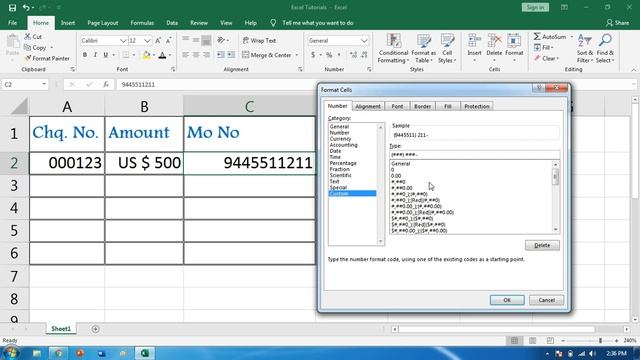Open the font color dropdown arrow
This screenshot has height=360, width=640.
pos(170,55)
